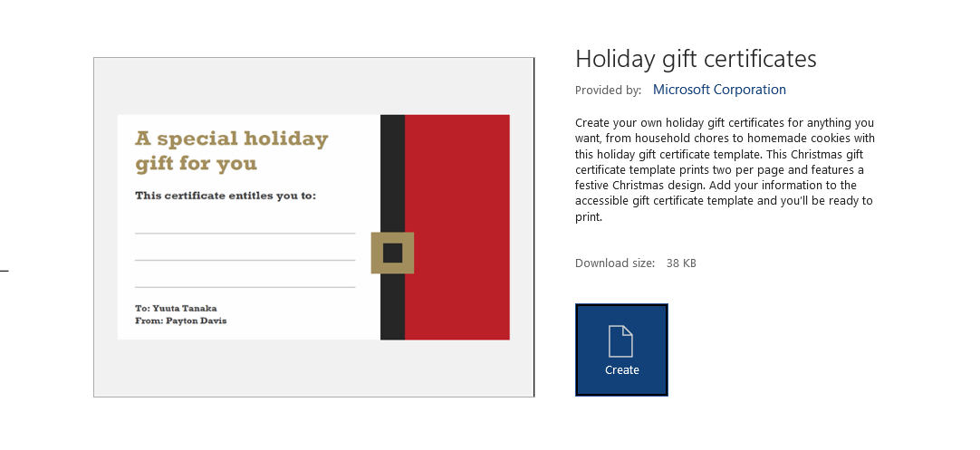
Task: Click the gold belt buckle in preview
Action: 392,253
